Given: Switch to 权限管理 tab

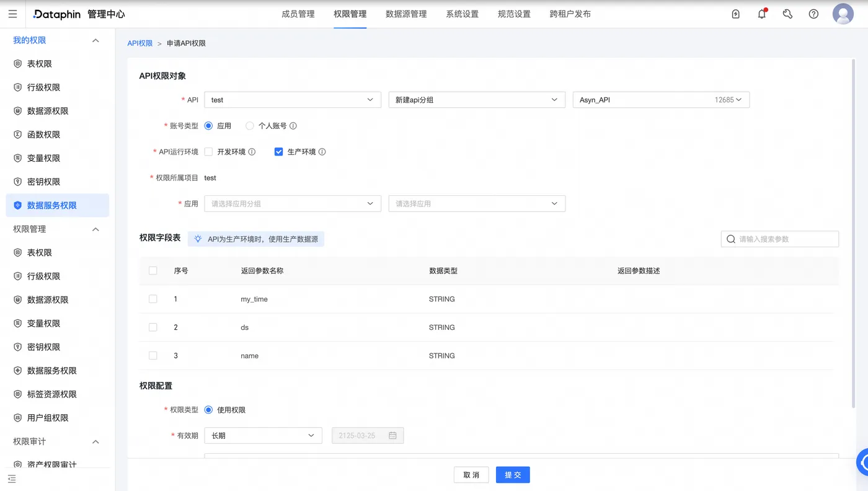Looking at the screenshot, I should pos(350,14).
